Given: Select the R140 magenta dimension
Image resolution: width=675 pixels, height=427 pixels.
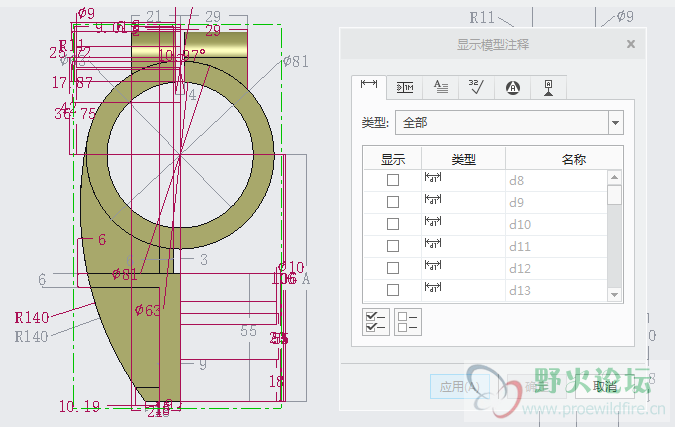Looking at the screenshot, I should (32, 318).
